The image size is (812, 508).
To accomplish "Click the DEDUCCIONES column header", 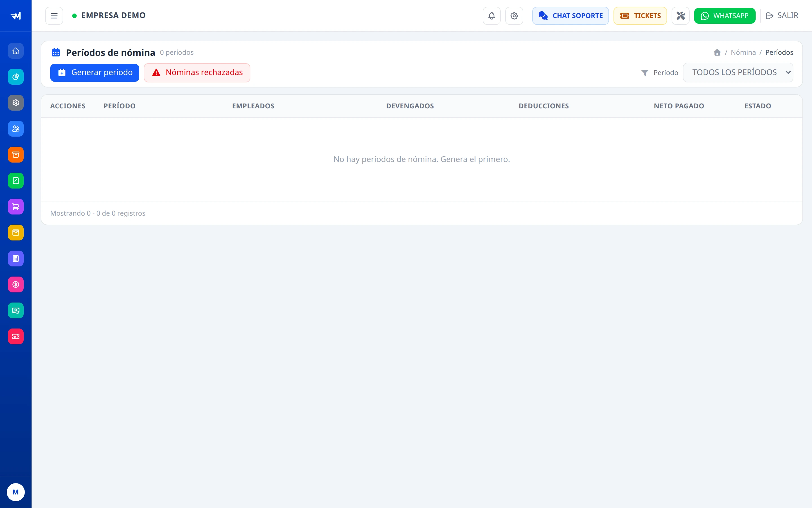I will coord(544,106).
